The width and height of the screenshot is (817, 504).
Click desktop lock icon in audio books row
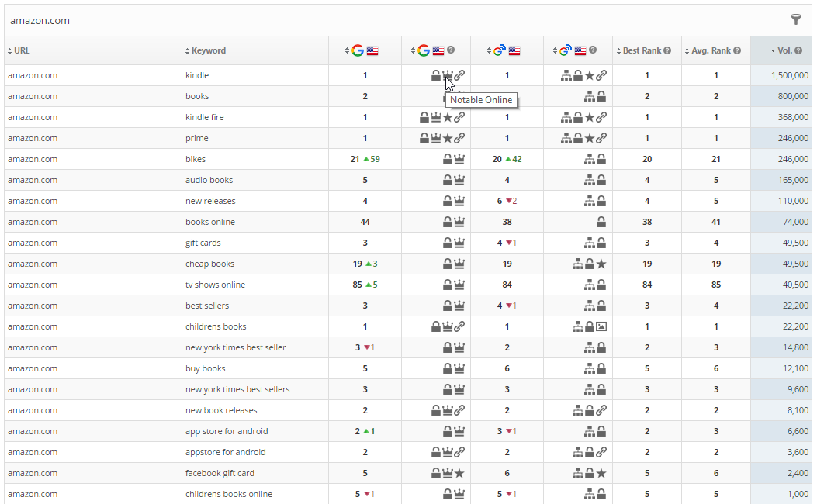448,180
